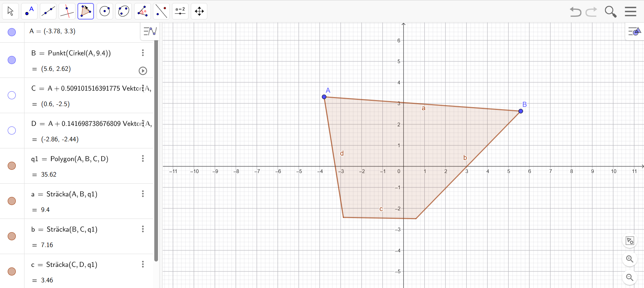644x288 pixels.
Task: Click value (-2.86, -2.44) of point D
Action: (x=60, y=139)
